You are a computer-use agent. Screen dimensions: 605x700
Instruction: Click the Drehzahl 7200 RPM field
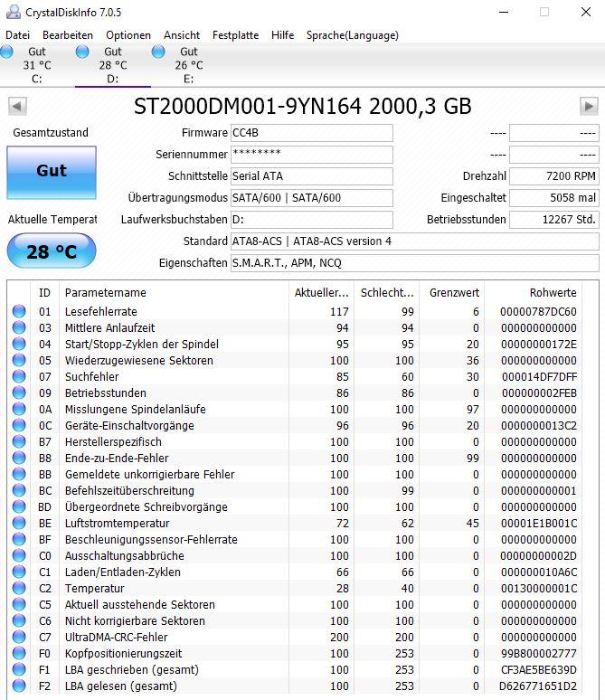(x=554, y=175)
